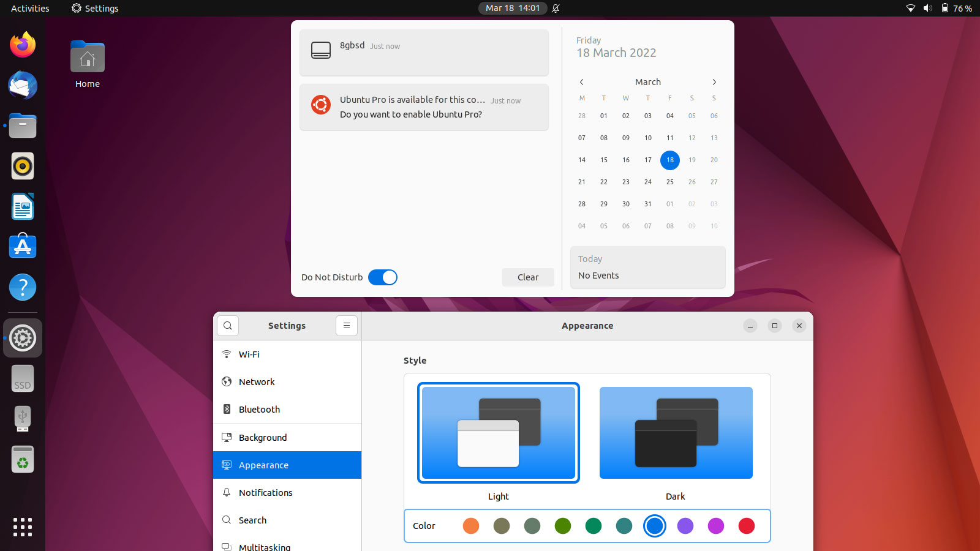Open the SSD drive in dock
This screenshot has height=551, width=980.
pos(23,378)
